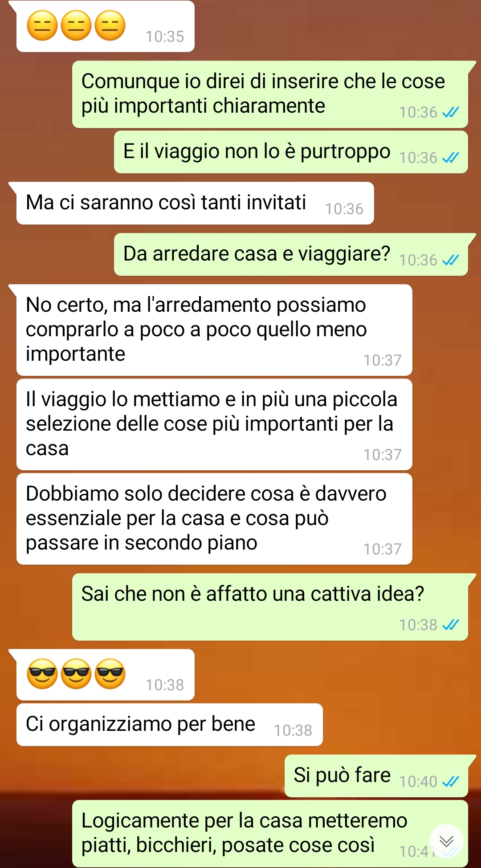Tap the message 'Si può fare'

coord(376,776)
